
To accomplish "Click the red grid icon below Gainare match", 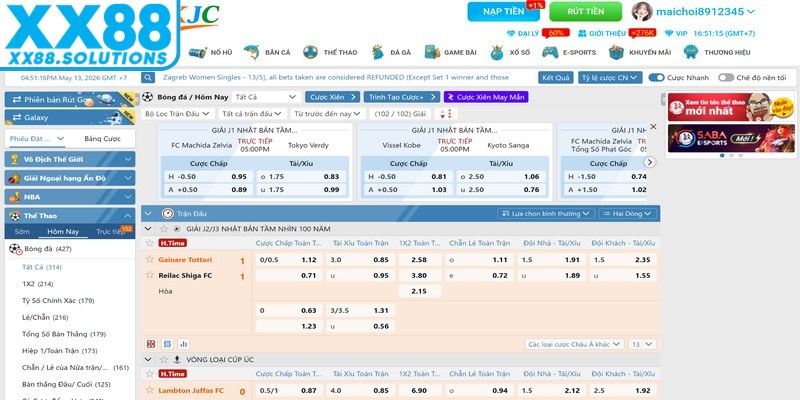I will [151, 344].
